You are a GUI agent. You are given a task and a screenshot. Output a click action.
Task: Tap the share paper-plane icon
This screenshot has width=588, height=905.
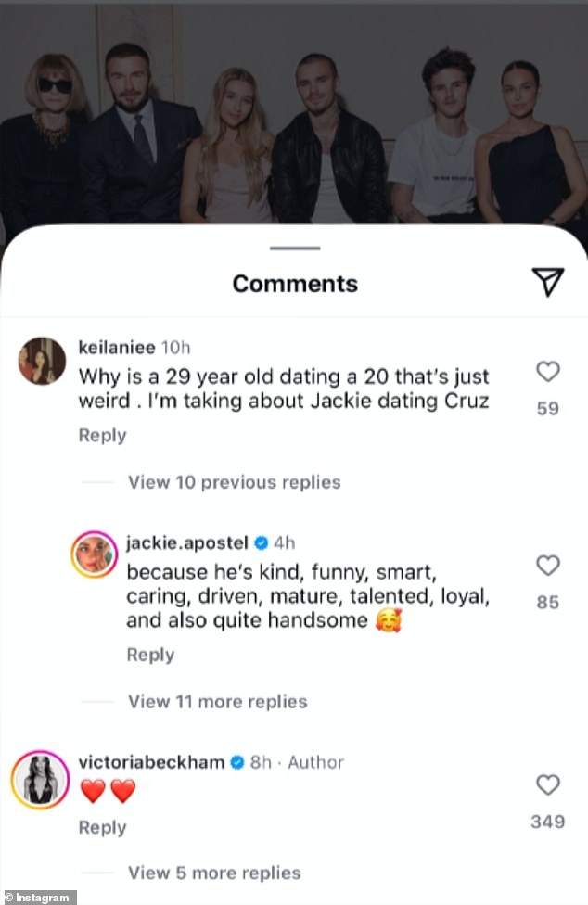549,282
